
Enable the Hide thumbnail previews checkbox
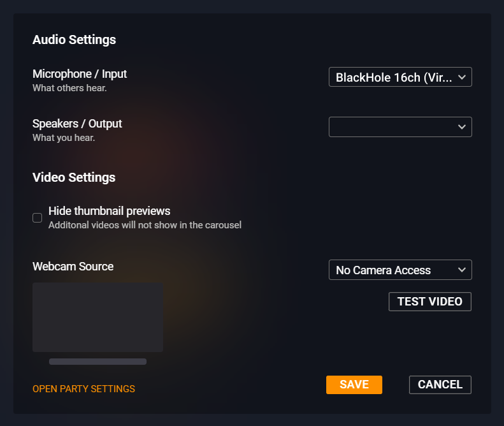pyautogui.click(x=38, y=218)
